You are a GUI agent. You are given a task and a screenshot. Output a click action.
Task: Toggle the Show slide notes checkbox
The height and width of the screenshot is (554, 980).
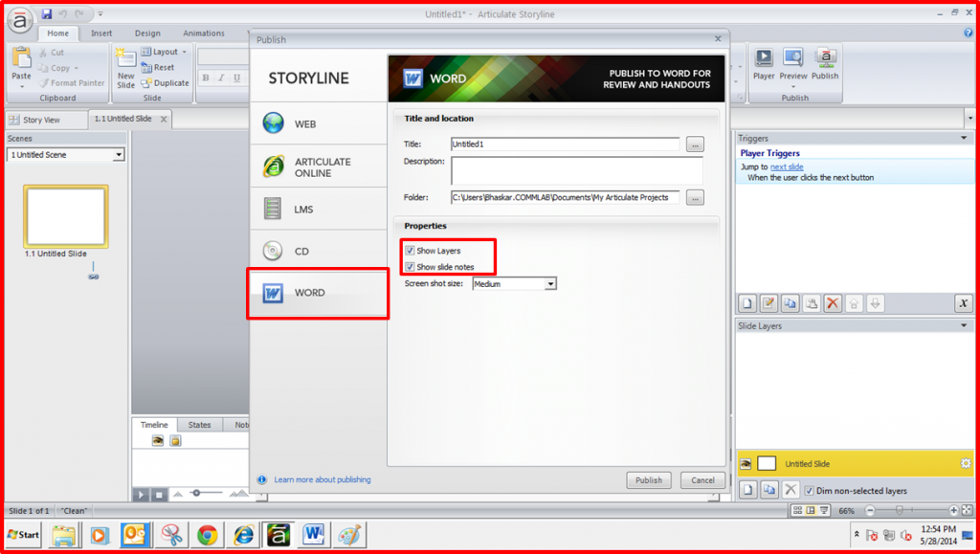click(410, 267)
